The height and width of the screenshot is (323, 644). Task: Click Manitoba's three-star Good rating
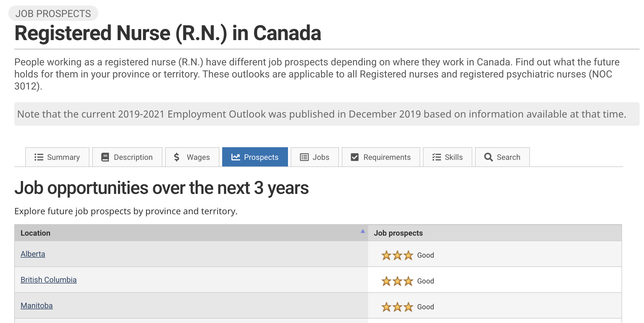(x=408, y=307)
